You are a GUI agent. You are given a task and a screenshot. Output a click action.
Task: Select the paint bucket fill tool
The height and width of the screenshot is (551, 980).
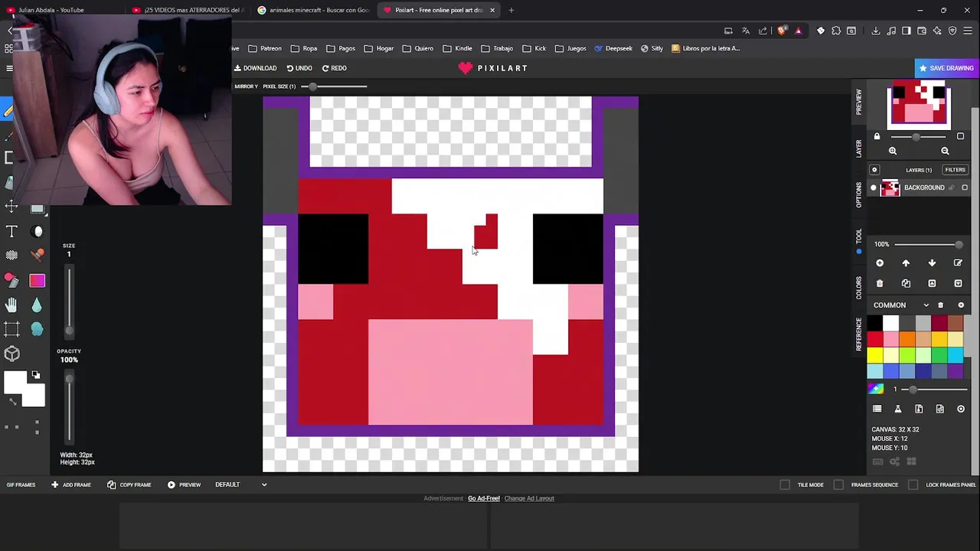[11, 280]
